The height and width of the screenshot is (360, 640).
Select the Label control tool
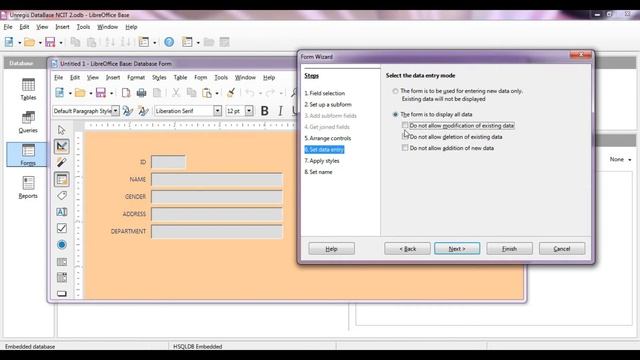coord(62,196)
